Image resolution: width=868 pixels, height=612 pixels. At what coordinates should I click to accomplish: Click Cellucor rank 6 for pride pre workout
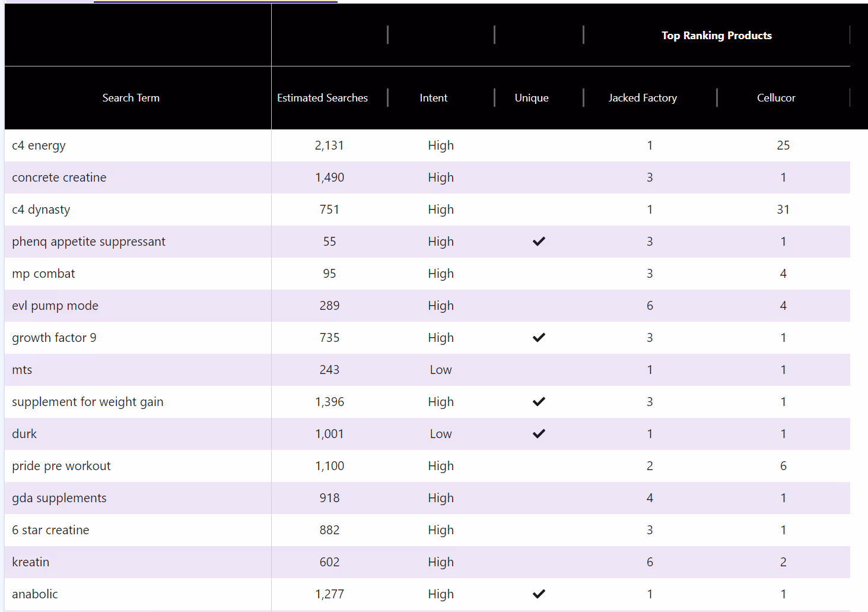[783, 466]
